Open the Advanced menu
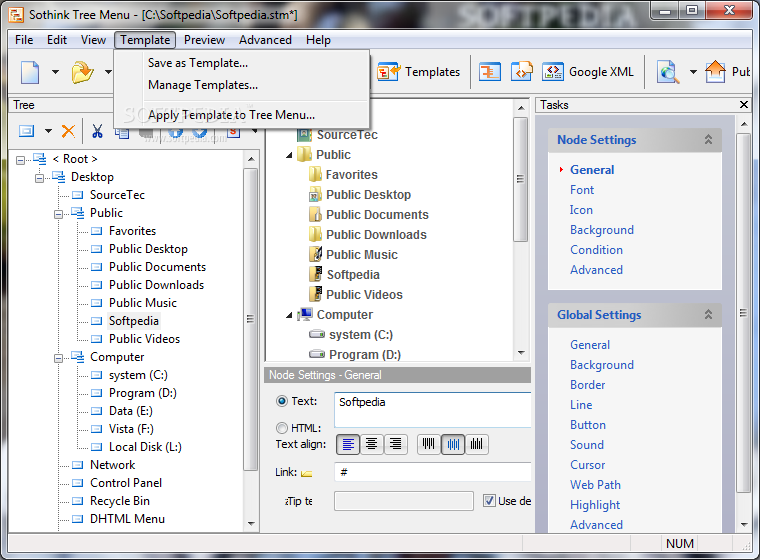Viewport: 760px width, 560px height. click(x=265, y=40)
